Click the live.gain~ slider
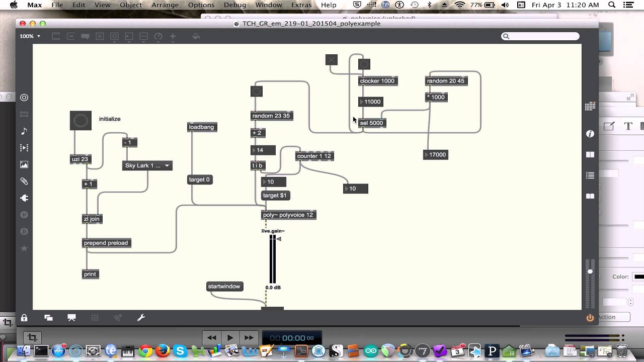 click(x=273, y=259)
